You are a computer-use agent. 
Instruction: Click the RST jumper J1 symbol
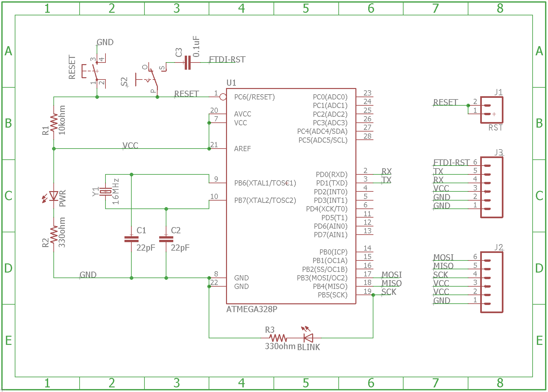[x=491, y=110]
